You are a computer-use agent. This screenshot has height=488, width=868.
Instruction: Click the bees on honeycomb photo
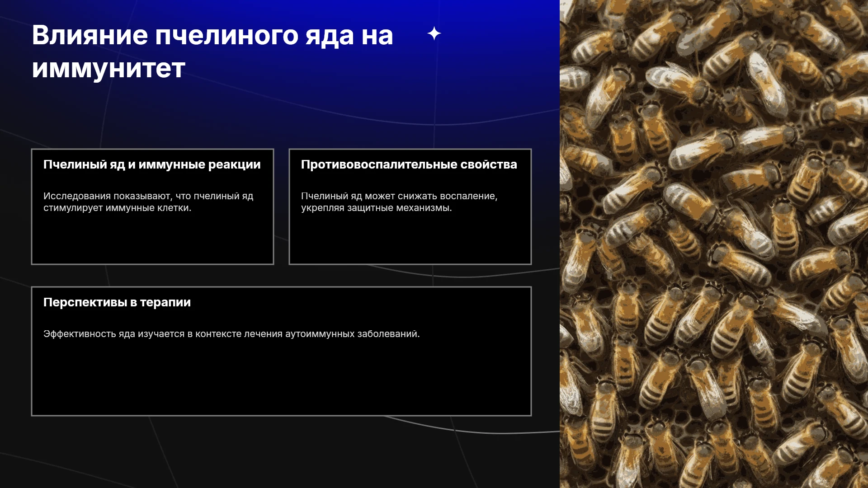point(714,244)
